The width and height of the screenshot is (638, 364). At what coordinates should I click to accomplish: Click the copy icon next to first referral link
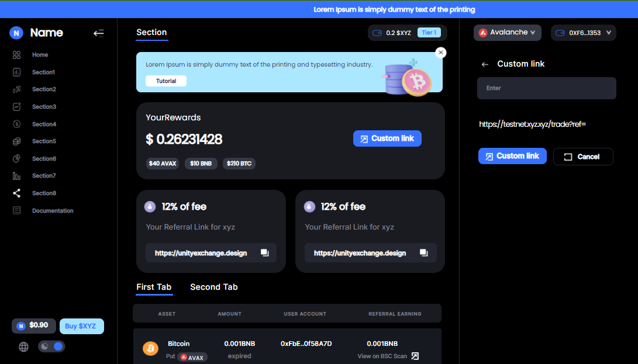[264, 252]
